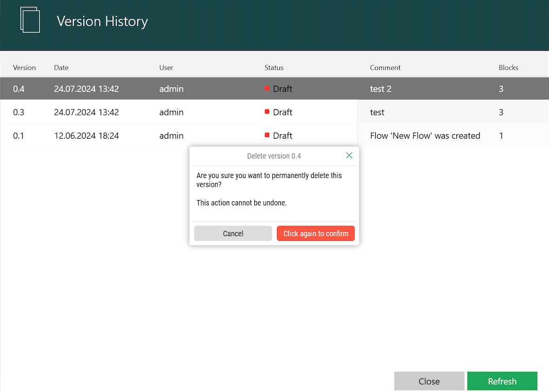Screen dimensions: 549x392
Task: Close the Delete version 0.4 dialog with the X
Action: click(x=349, y=155)
